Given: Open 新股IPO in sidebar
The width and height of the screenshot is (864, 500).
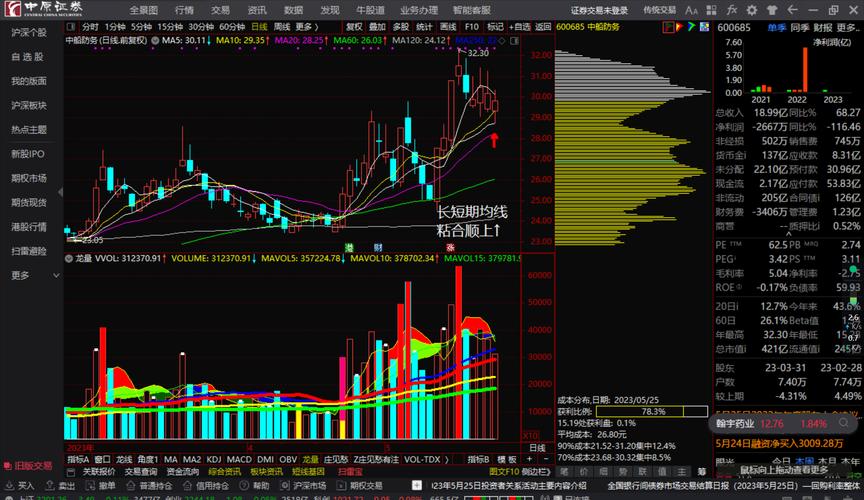Looking at the screenshot, I should [x=28, y=154].
